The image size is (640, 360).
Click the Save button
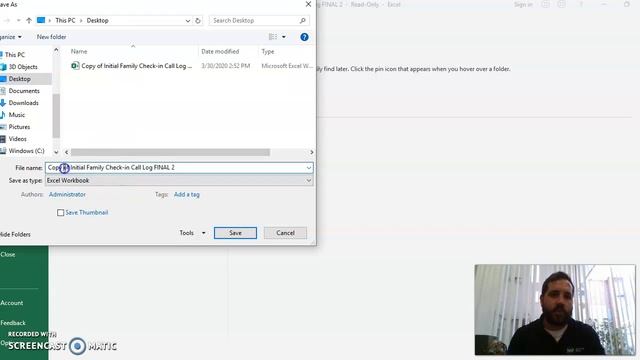[x=235, y=233]
